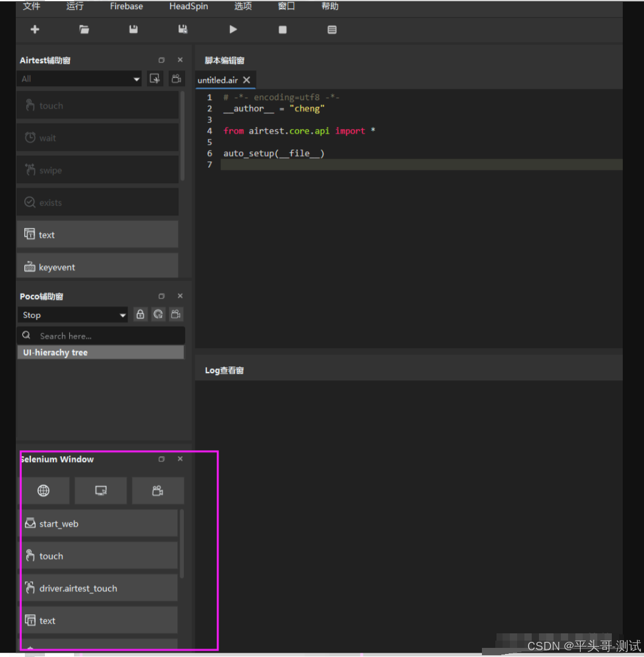Viewport: 644px width, 657px height.
Task: Click the Airtest command list scrollbar
Action: [182, 136]
